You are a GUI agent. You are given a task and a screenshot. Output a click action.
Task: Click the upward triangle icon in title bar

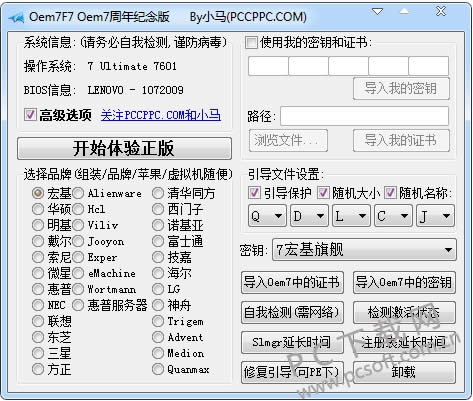(404, 12)
